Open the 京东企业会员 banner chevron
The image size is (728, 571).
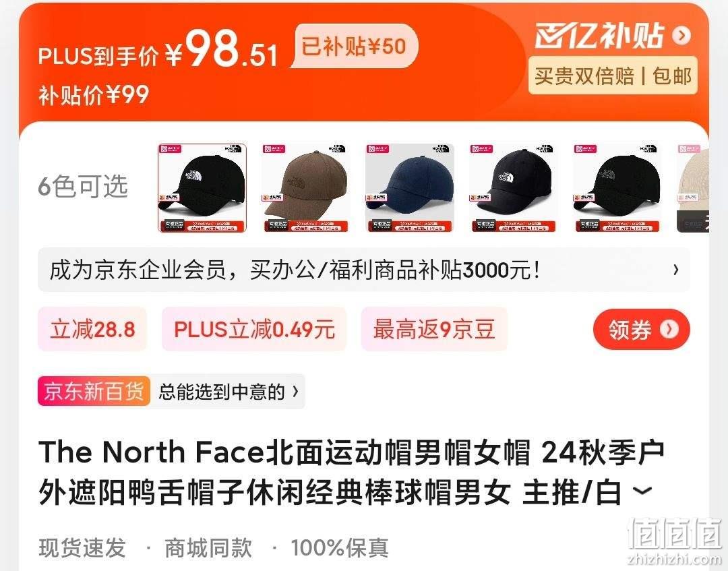click(x=676, y=270)
